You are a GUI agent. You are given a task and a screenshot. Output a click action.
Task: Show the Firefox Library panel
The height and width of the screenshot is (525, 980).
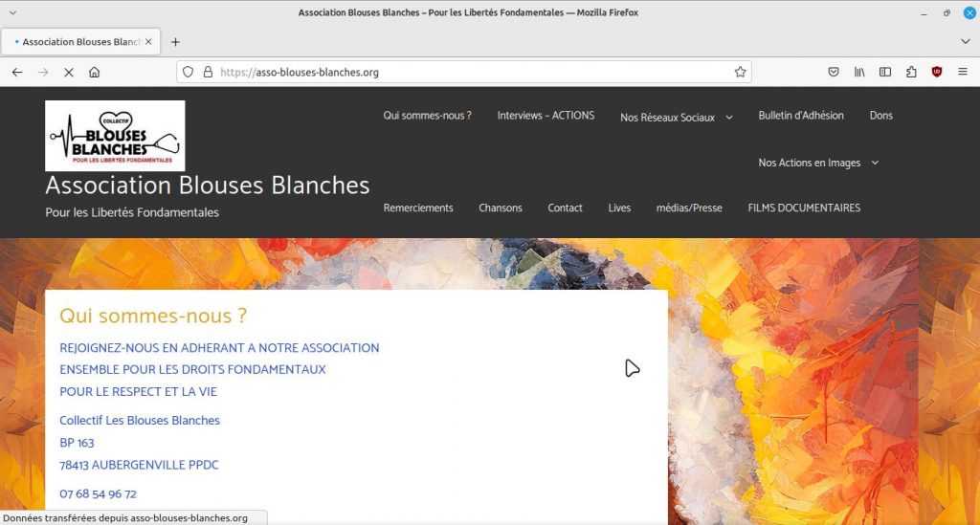(859, 72)
